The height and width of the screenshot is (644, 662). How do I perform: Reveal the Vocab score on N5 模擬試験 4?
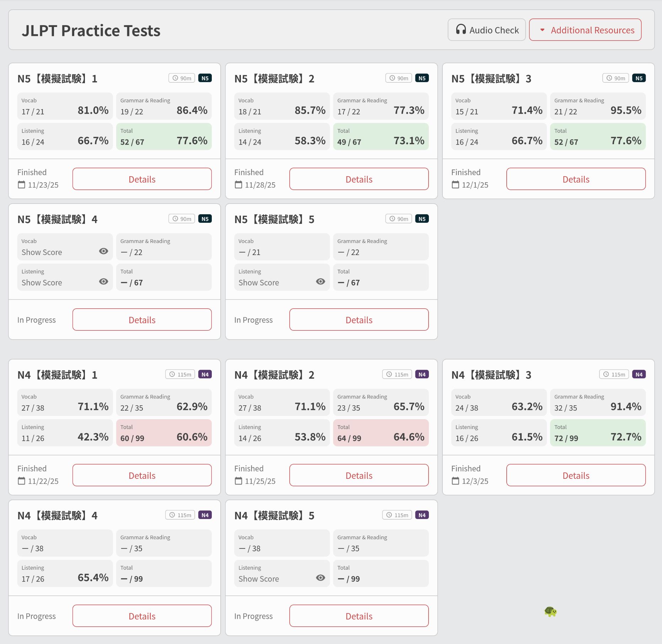point(103,251)
